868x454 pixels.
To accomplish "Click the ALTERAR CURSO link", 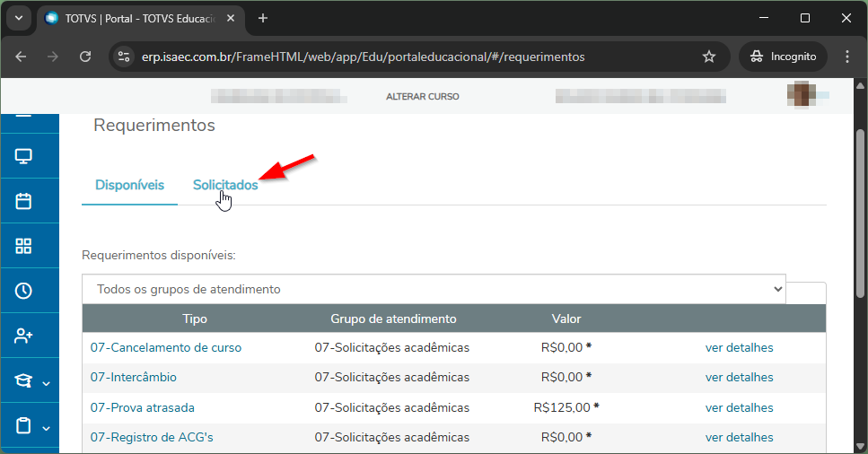I will click(422, 96).
